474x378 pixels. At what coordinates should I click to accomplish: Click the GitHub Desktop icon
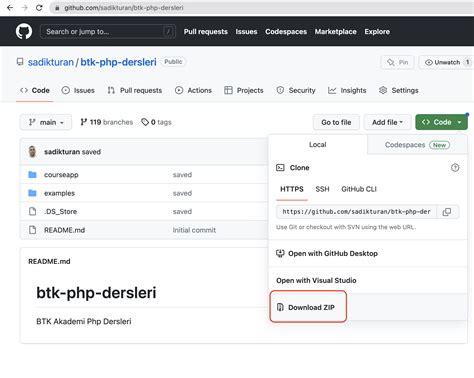tap(280, 253)
